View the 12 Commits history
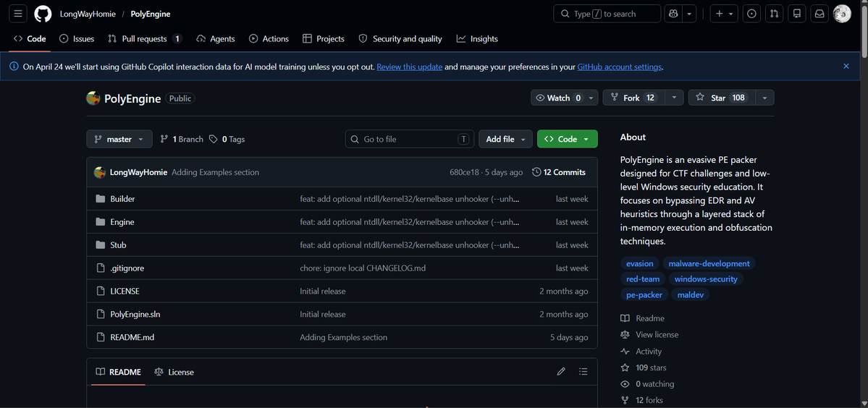Viewport: 868px width, 408px height. click(559, 172)
